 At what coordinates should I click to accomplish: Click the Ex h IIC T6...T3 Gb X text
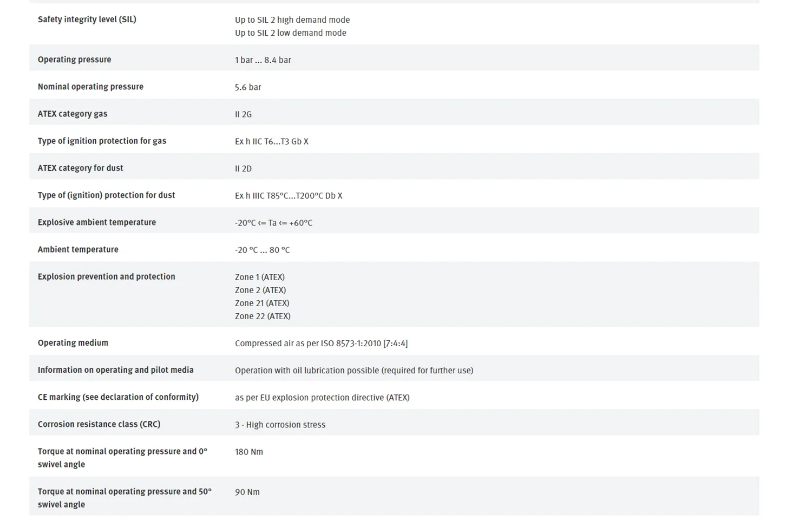[x=272, y=141]
